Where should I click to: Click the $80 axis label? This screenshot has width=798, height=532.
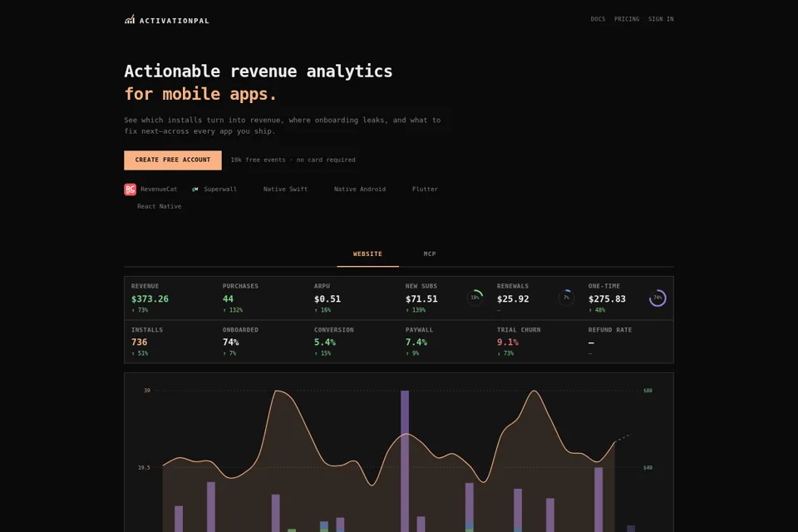click(x=648, y=391)
